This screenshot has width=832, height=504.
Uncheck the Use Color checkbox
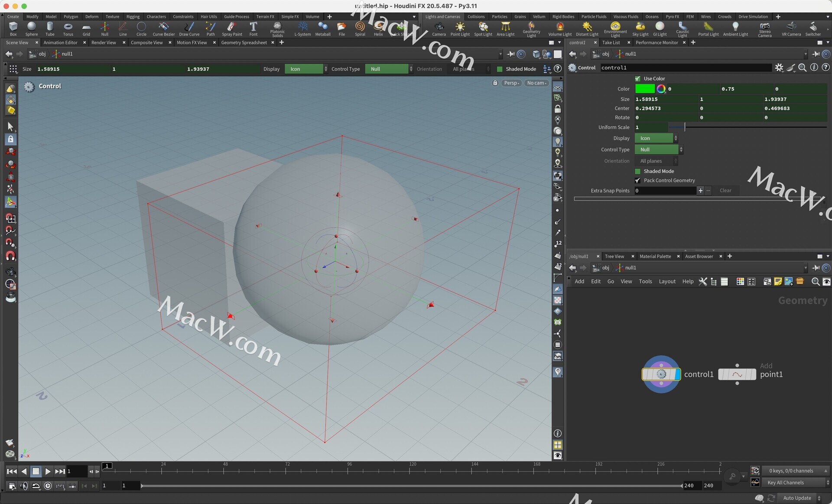pyautogui.click(x=637, y=78)
